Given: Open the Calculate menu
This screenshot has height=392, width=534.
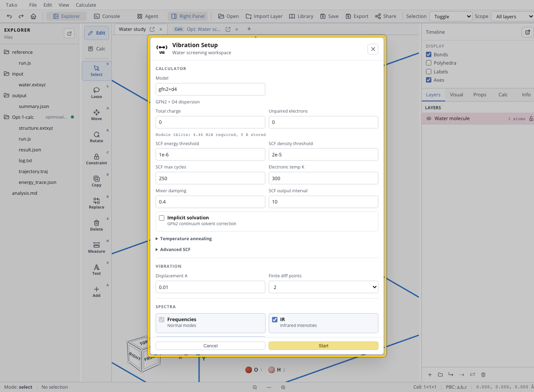Looking at the screenshot, I should [x=86, y=5].
